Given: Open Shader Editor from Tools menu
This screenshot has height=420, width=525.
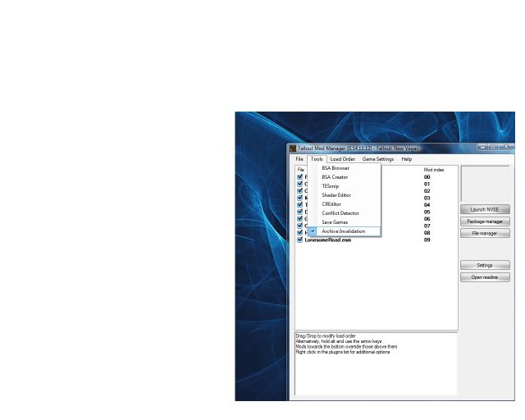Looking at the screenshot, I should coord(345,195).
